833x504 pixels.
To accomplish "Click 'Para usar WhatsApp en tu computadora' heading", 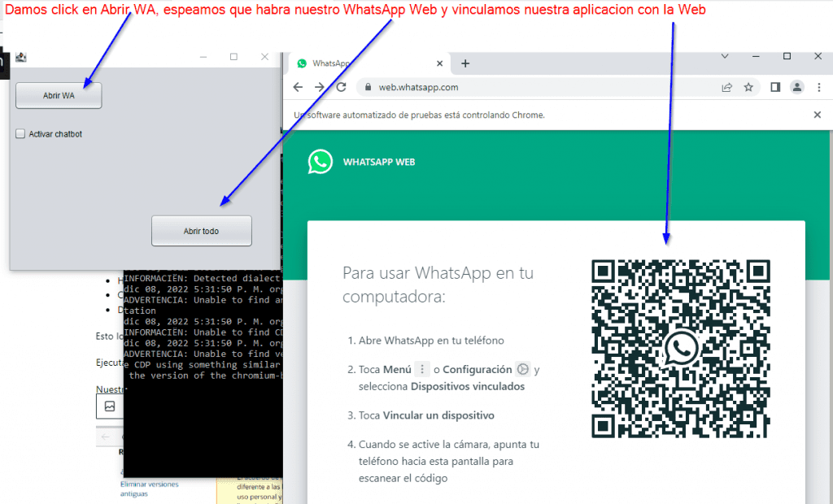I will click(x=438, y=285).
